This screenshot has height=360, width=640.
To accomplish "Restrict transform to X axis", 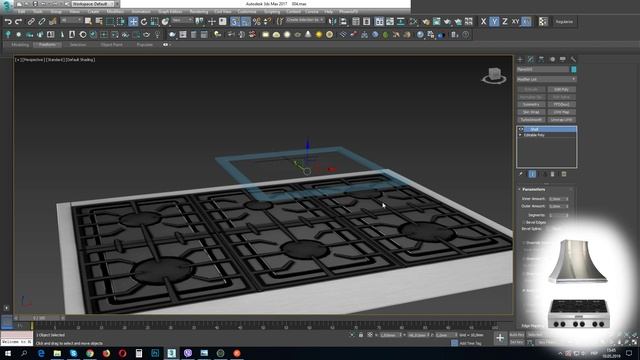I will (x=484, y=22).
